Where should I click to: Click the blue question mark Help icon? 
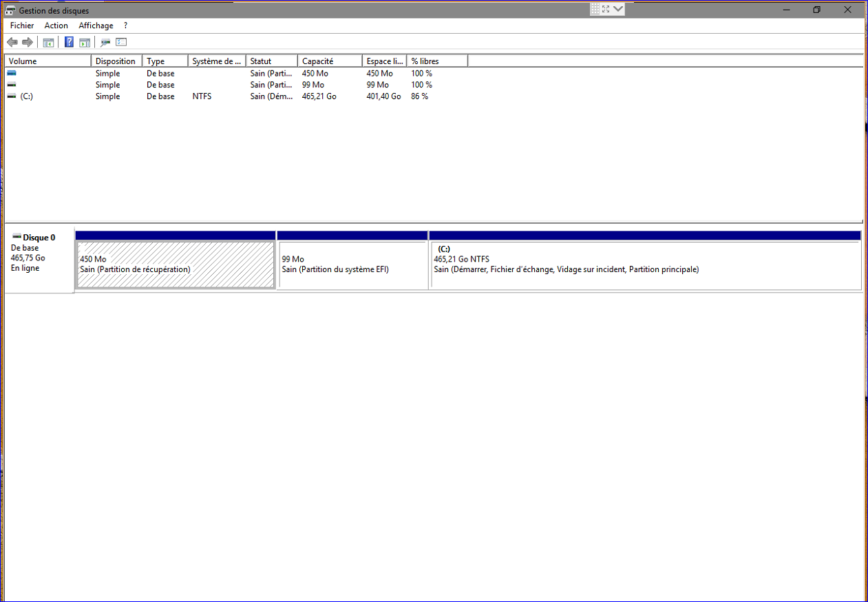[69, 43]
